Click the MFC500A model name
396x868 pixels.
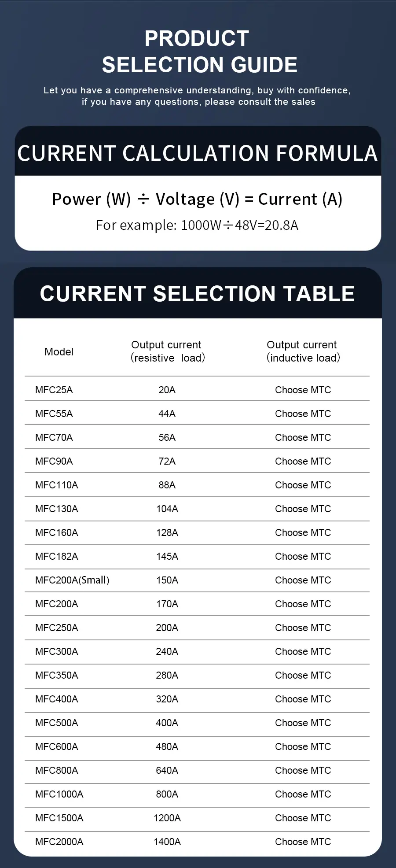[57, 723]
